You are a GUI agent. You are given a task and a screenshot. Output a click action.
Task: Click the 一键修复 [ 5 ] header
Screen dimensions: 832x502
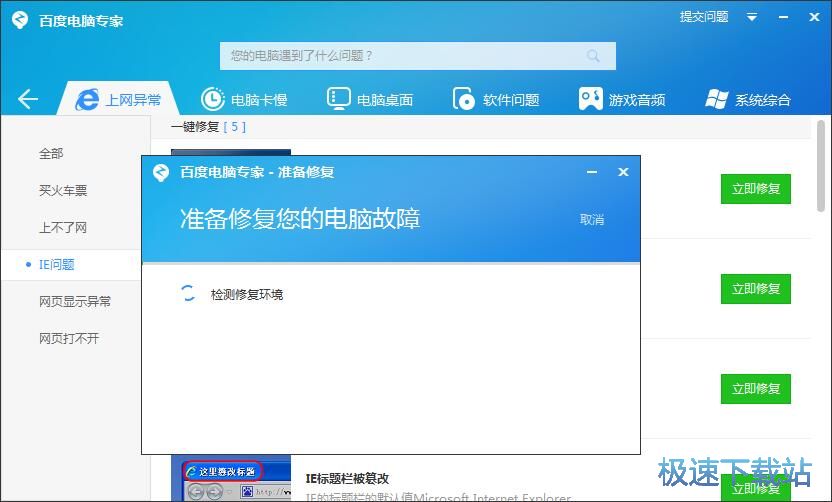coord(209,127)
